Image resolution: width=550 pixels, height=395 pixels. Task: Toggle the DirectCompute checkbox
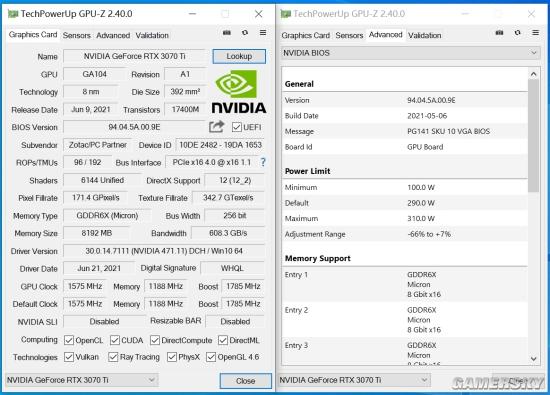(x=155, y=340)
